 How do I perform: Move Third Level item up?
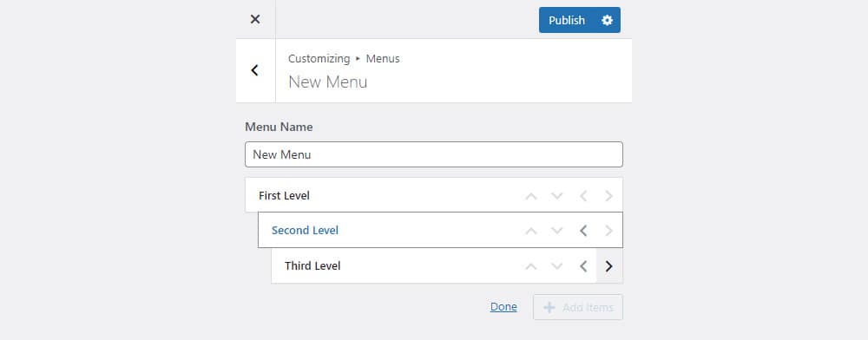531,266
